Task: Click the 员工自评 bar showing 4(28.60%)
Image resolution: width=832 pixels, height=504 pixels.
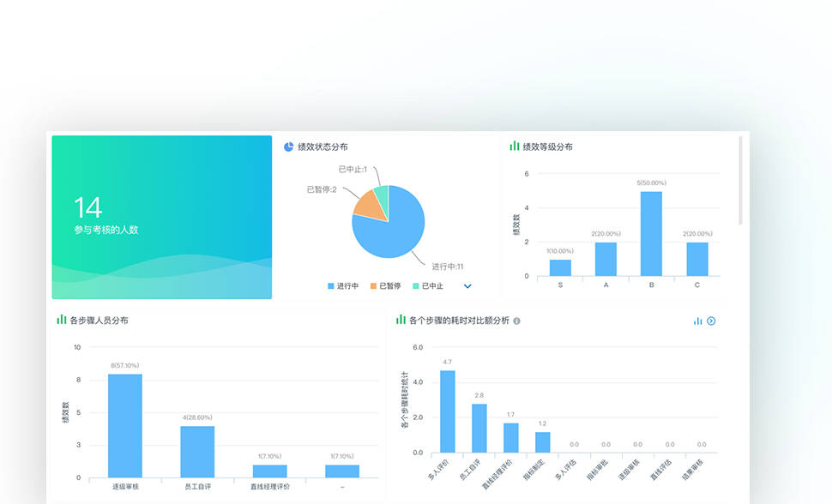Action: pos(197,451)
